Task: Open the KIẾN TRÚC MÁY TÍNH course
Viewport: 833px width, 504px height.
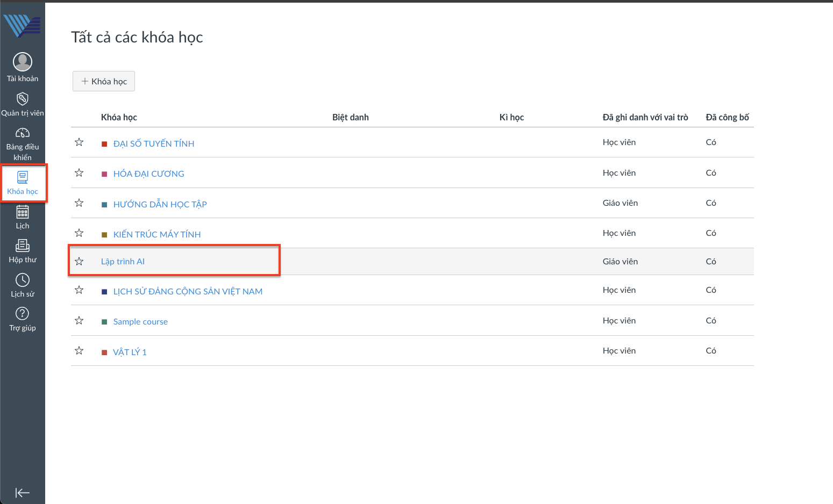Action: tap(156, 235)
